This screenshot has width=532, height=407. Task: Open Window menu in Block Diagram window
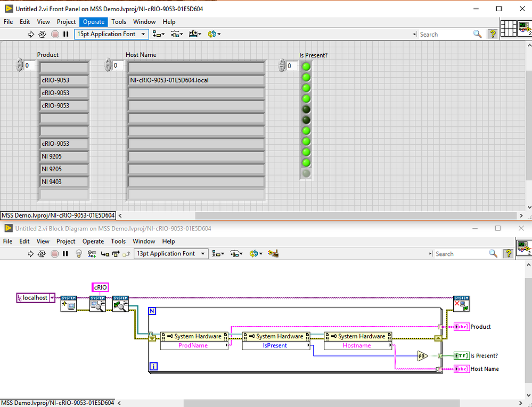[x=144, y=242]
